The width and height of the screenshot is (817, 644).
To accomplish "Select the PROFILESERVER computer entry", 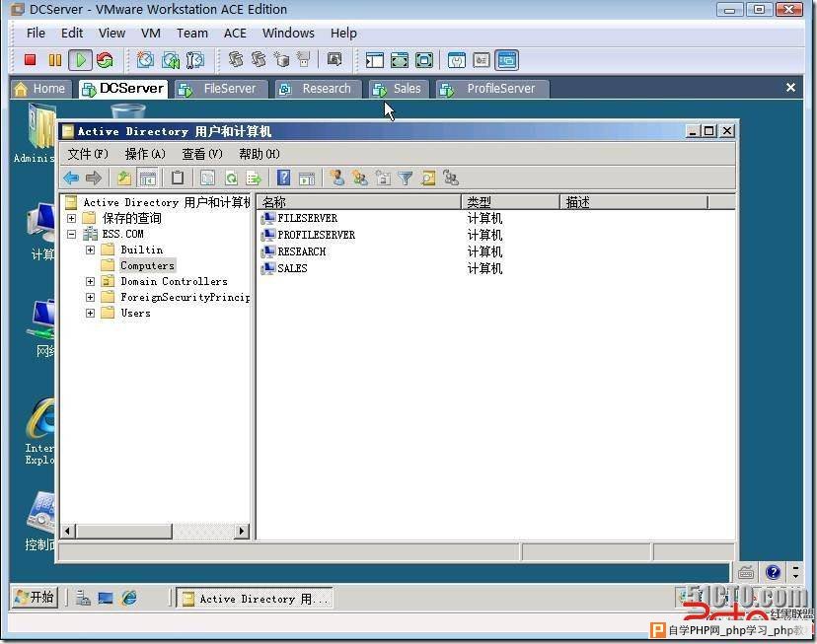I will 316,235.
